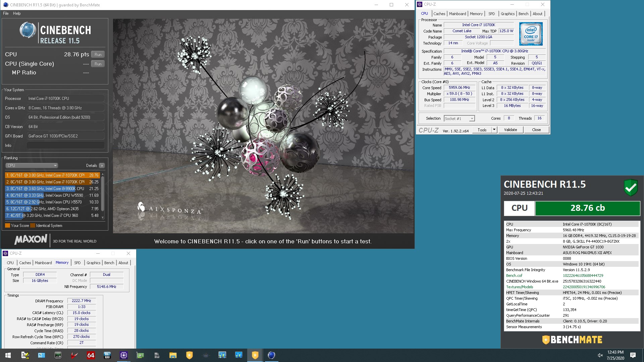This screenshot has height=362, width=644.
Task: Open the Cinebench File menu
Action: coord(6,13)
